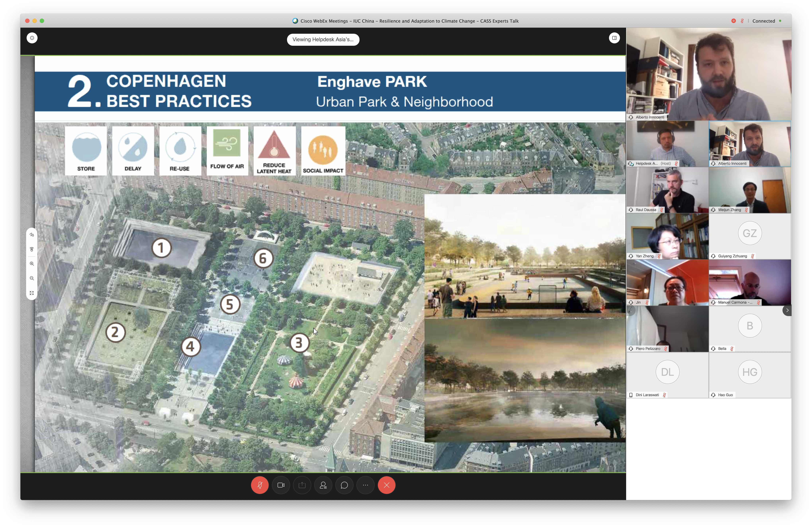Select Yan Zheng's video thumbnail
This screenshot has height=527, width=812.
(667, 236)
